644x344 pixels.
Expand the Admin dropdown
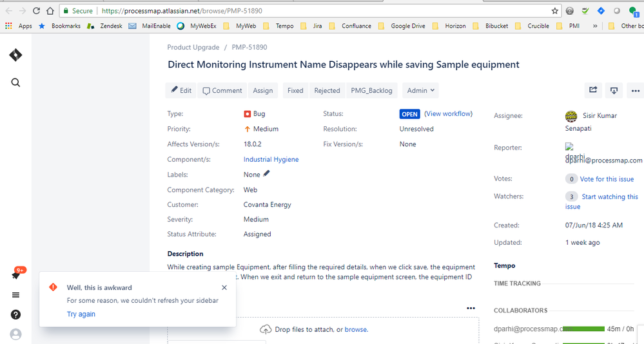[x=421, y=91]
